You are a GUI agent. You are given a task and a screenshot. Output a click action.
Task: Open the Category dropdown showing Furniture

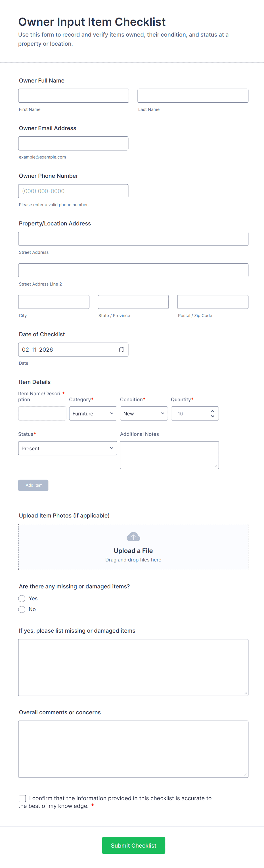tap(93, 413)
